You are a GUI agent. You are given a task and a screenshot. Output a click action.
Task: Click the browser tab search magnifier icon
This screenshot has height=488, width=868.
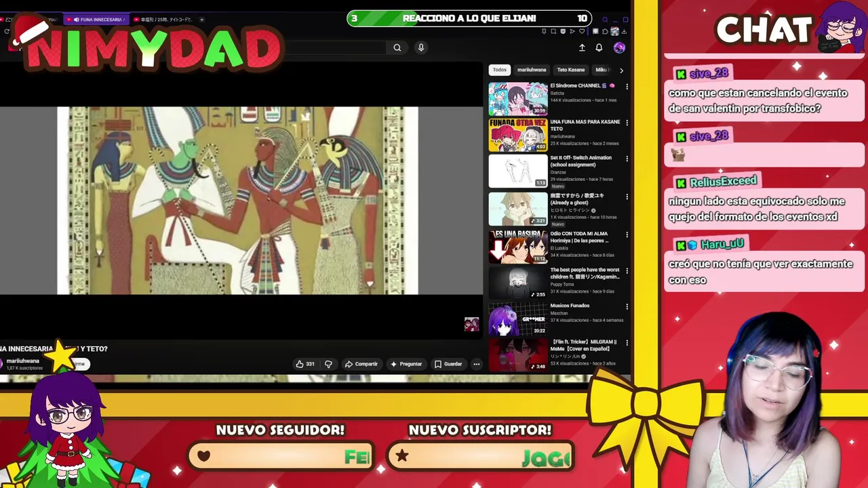pos(605,20)
